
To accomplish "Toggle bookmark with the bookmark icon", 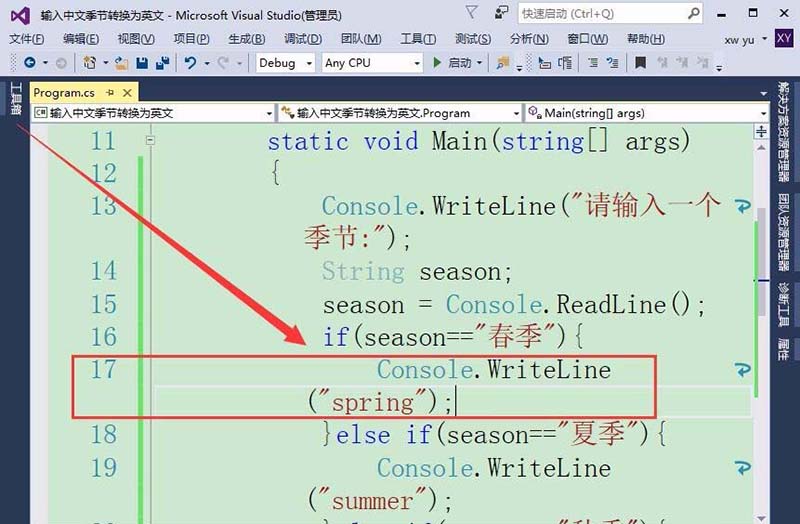I will coord(640,63).
